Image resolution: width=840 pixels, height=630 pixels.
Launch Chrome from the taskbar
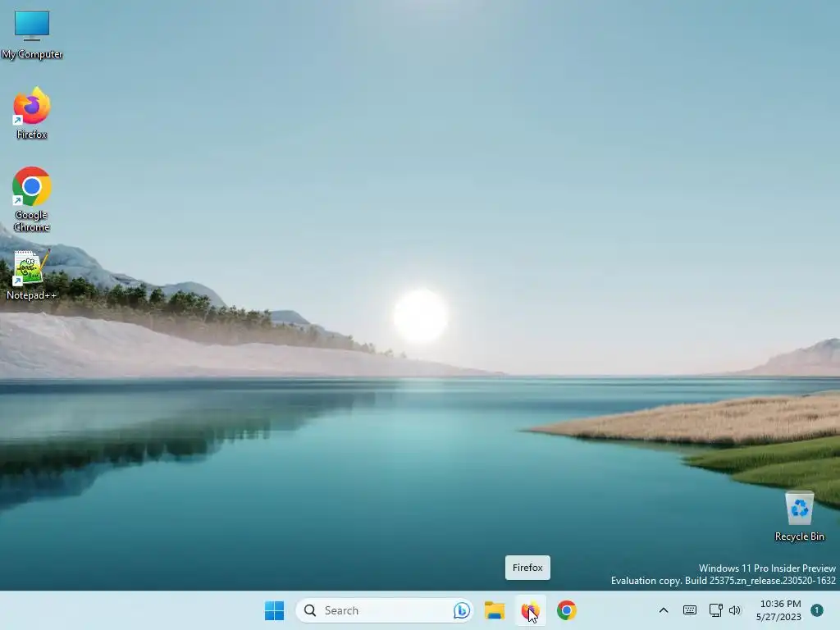[566, 610]
